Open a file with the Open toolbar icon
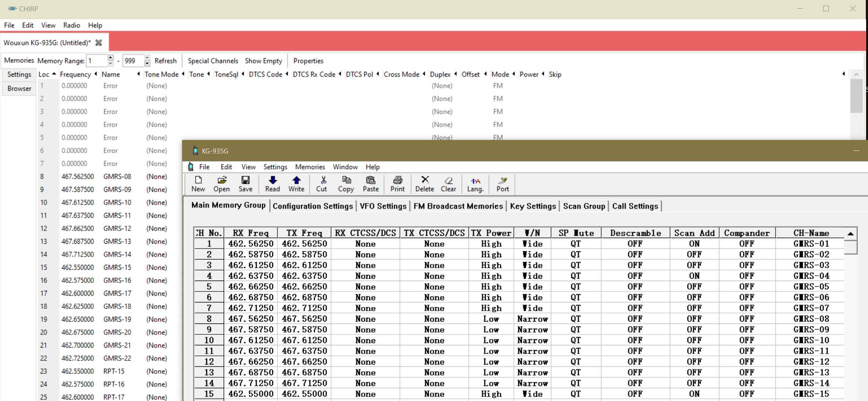 point(222,184)
